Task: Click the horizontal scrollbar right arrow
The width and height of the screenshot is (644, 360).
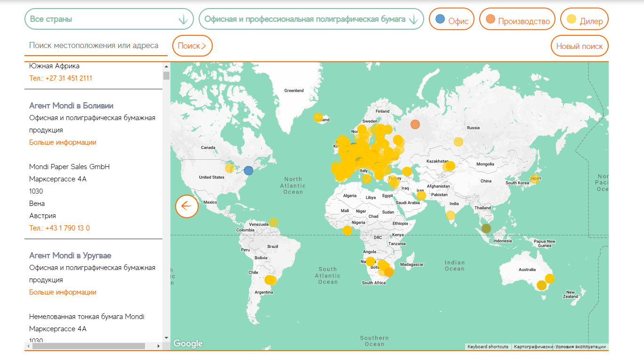Action: tap(159, 346)
